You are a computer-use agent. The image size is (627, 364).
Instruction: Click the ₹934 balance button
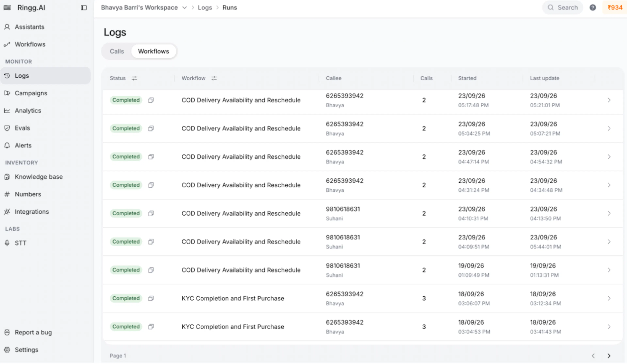click(x=615, y=8)
